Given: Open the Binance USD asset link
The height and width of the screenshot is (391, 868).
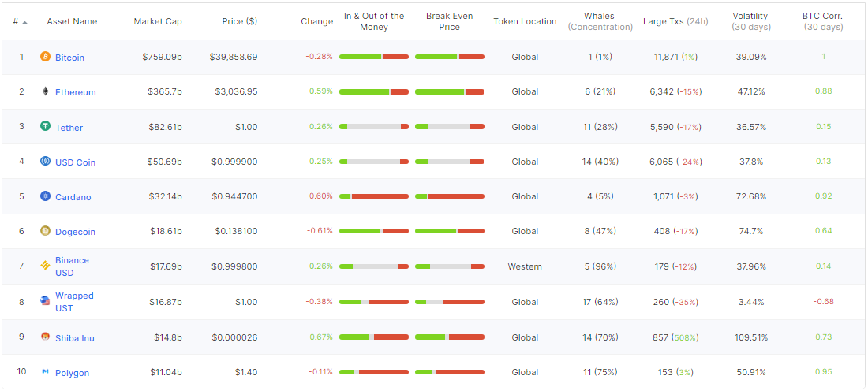Looking at the screenshot, I should click(72, 266).
